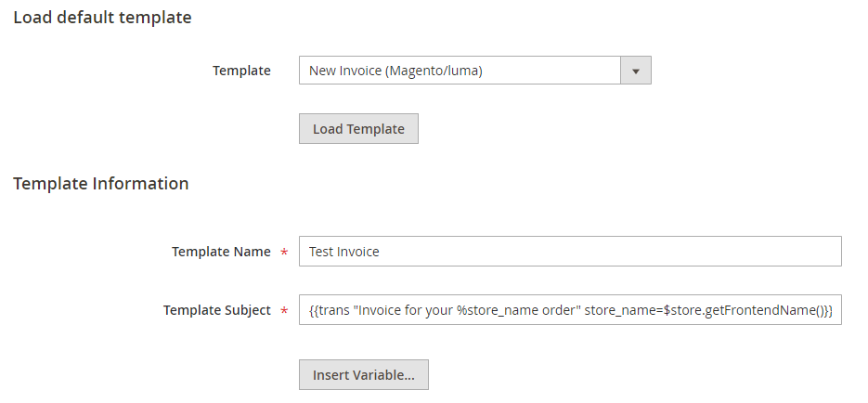Viewport: 868px width, 403px height.
Task: Click the small triangle icon in dropdown
Action: pyautogui.click(x=636, y=71)
